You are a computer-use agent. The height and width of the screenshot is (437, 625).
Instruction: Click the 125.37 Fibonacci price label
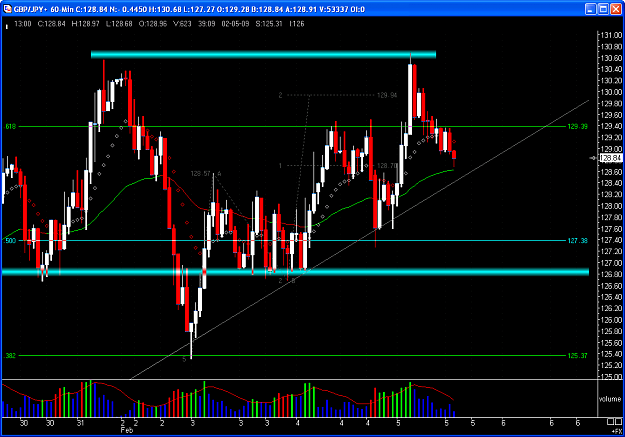click(x=578, y=355)
